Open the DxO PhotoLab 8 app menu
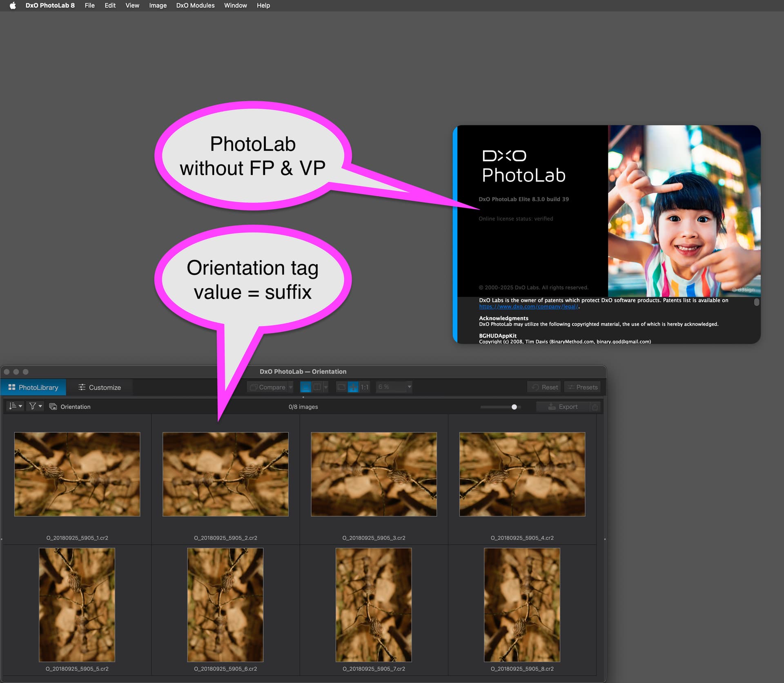 [50, 5]
